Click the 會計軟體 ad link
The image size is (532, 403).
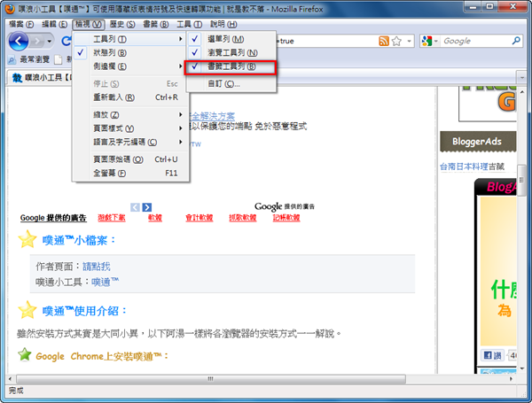pos(199,218)
